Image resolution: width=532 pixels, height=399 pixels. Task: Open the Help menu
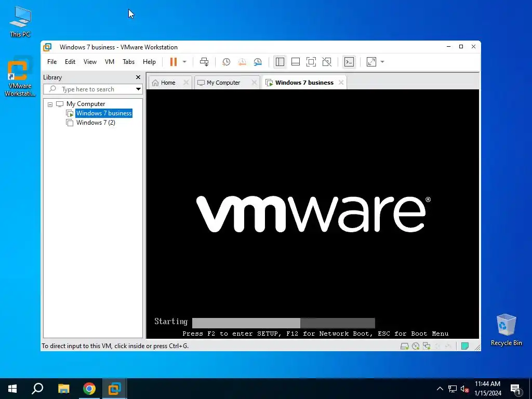[x=149, y=62]
